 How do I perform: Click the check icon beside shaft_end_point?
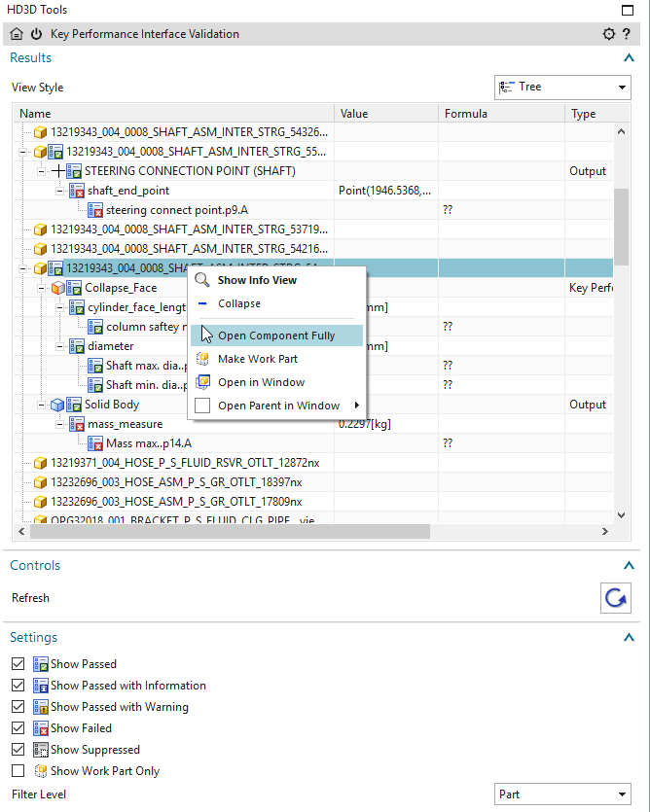click(x=76, y=190)
